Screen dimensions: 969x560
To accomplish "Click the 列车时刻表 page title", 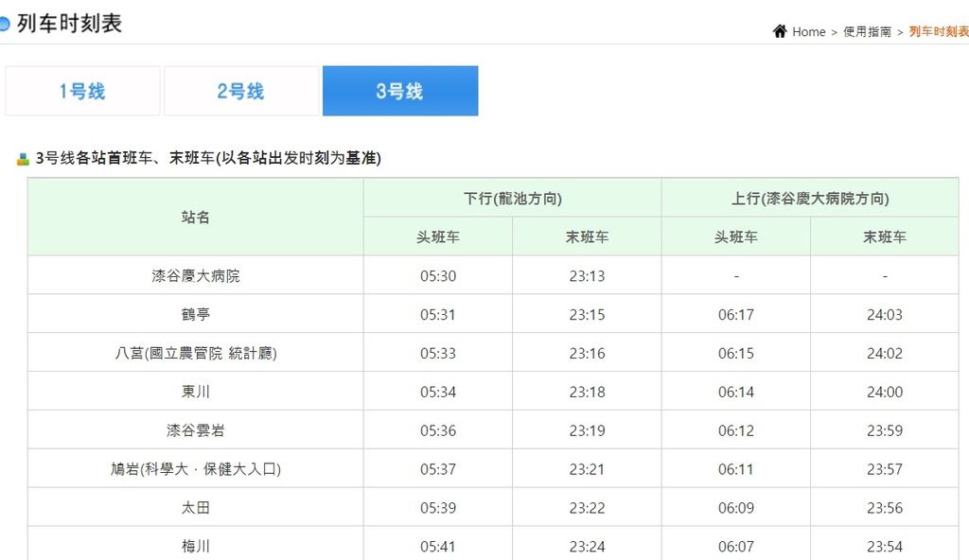I will pyautogui.click(x=69, y=24).
